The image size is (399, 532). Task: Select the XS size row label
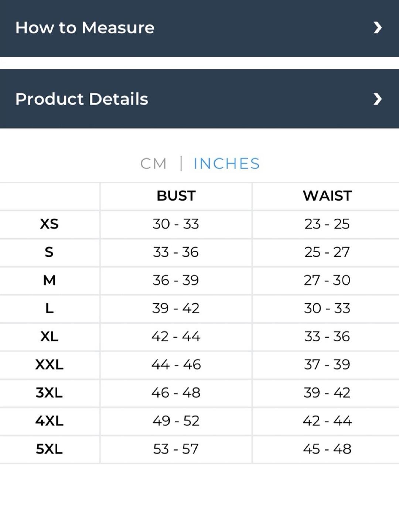coord(49,224)
